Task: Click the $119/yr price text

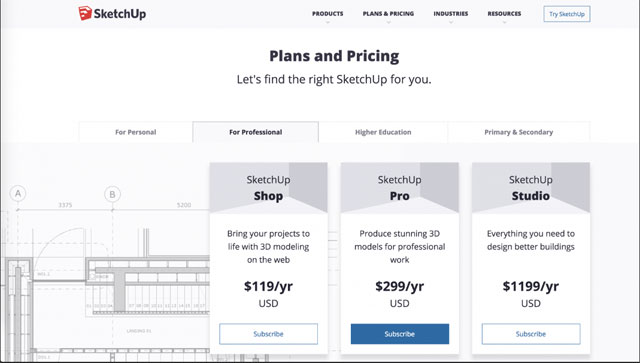Action: pos(268,286)
